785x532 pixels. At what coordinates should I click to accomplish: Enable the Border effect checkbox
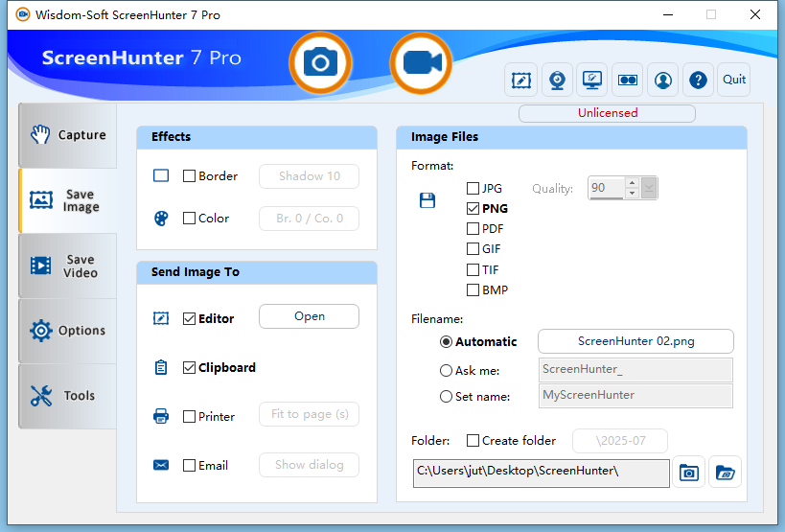(189, 176)
